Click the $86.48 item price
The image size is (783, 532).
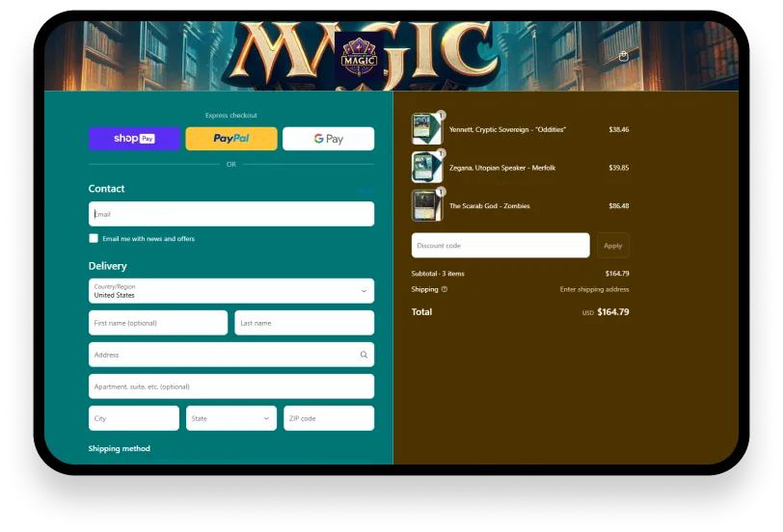(x=619, y=205)
